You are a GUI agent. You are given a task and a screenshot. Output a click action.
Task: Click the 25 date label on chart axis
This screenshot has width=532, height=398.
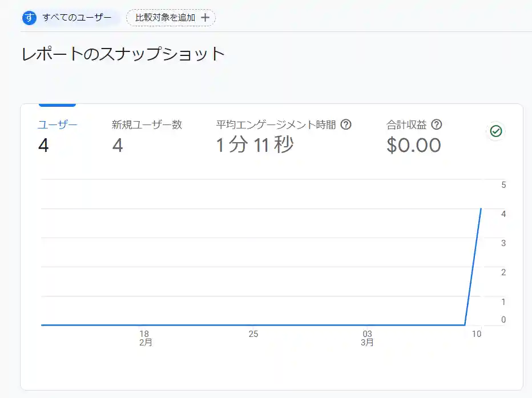[x=253, y=334]
